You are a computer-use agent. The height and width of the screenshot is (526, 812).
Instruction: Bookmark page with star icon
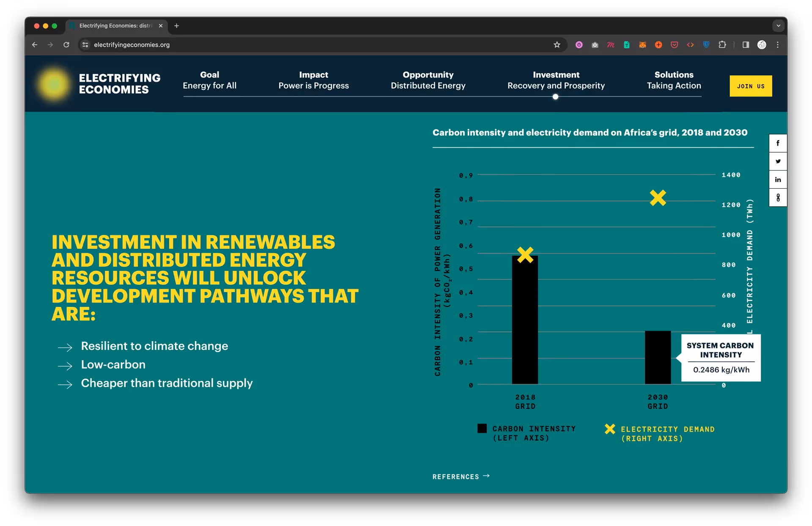point(557,45)
